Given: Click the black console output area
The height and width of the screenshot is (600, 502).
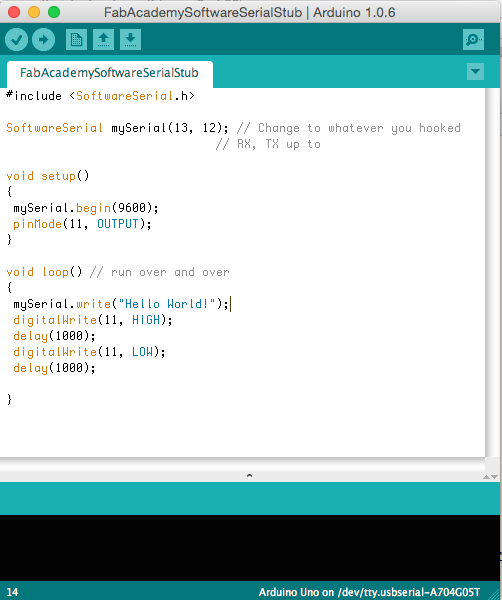Looking at the screenshot, I should (x=250, y=548).
